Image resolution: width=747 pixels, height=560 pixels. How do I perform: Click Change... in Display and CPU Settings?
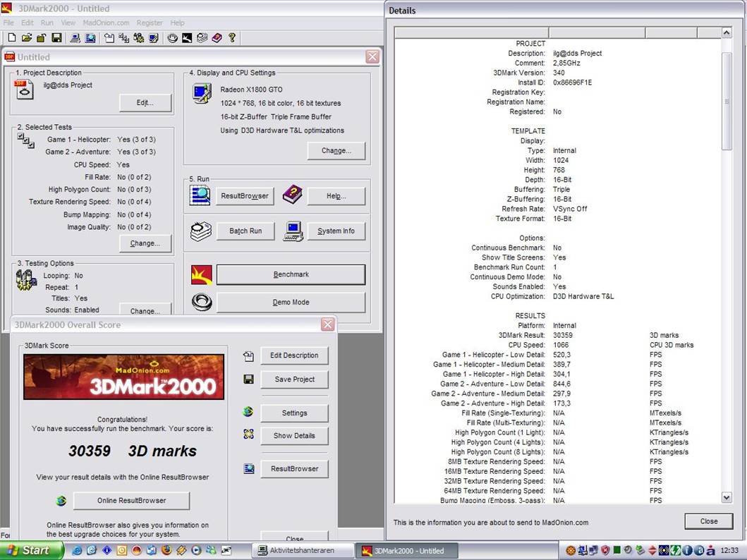pyautogui.click(x=336, y=150)
